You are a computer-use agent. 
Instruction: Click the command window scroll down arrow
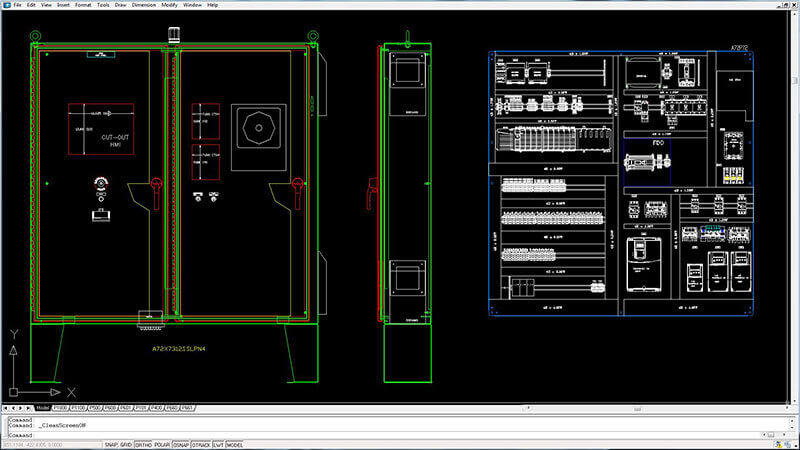[x=792, y=428]
